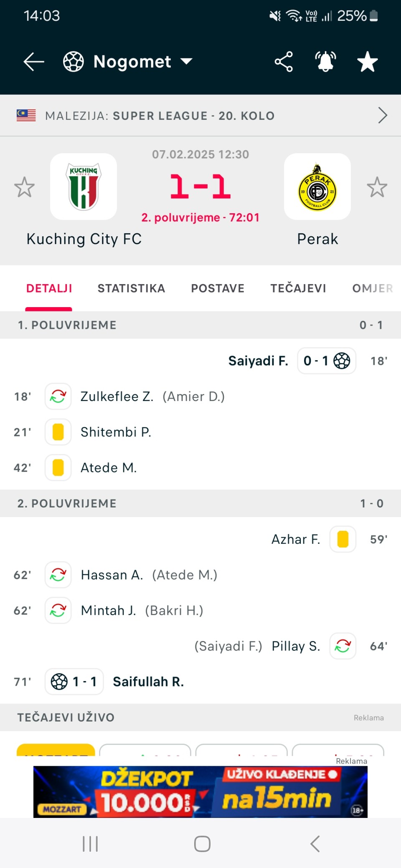Tap Saifullah R. 1-1 goal icon
The image size is (401, 868).
tap(59, 681)
